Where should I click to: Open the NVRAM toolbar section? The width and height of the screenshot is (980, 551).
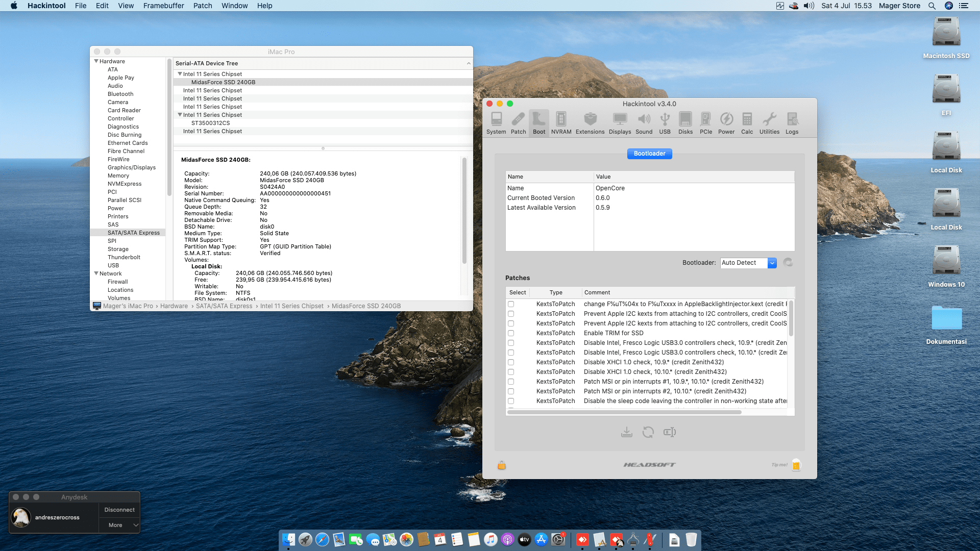coord(561,123)
